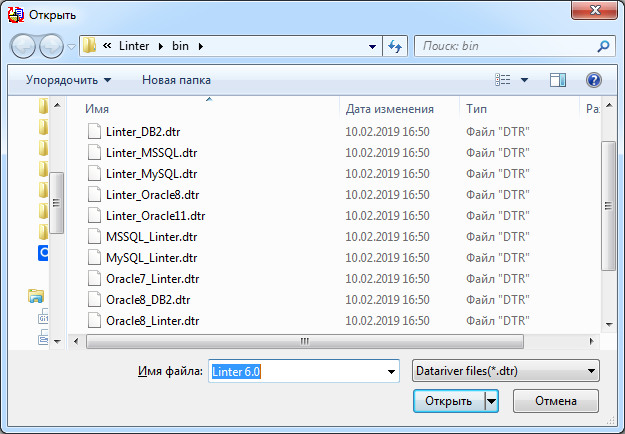625x434 pixels.
Task: Click the file list vertical scroll up arrow
Action: (609, 105)
